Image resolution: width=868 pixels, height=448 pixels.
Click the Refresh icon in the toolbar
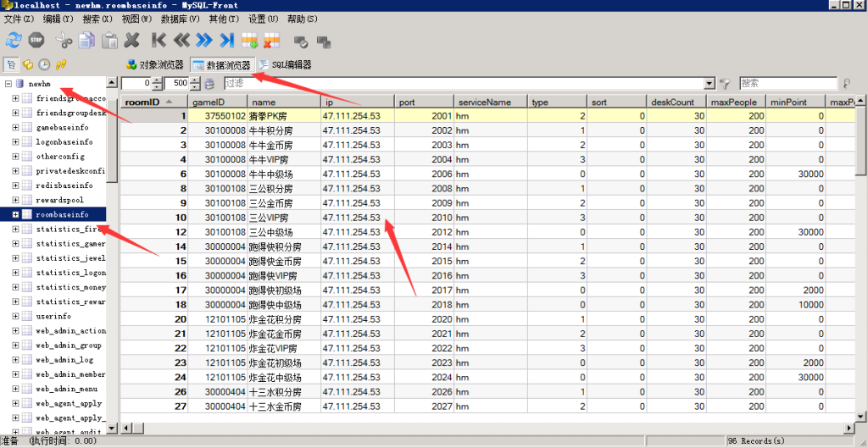14,40
